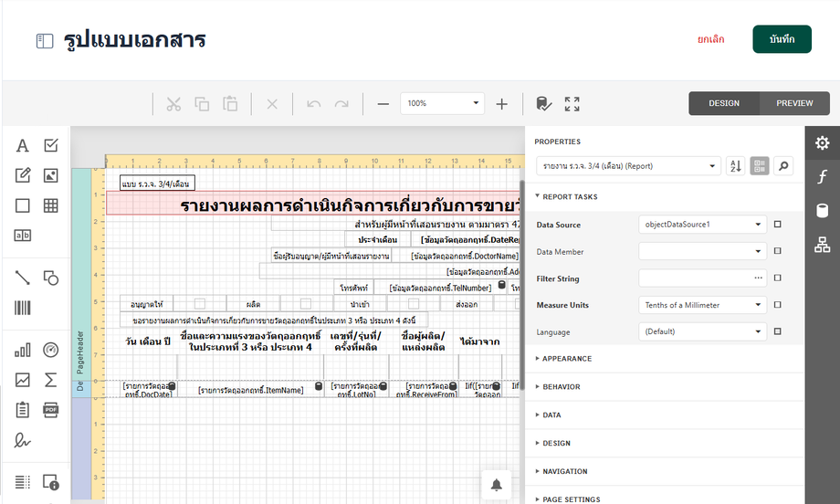Zoom in with plus button
Image resolution: width=840 pixels, height=504 pixels.
(x=501, y=104)
